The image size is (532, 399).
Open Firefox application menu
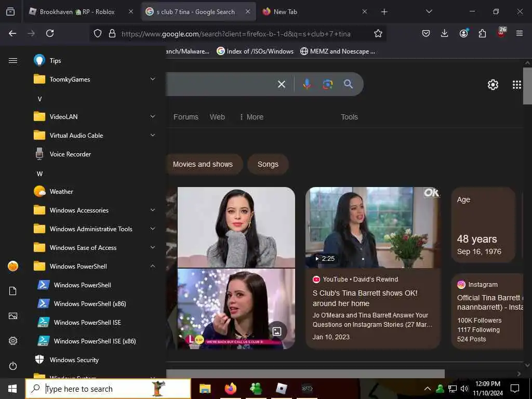click(x=519, y=33)
